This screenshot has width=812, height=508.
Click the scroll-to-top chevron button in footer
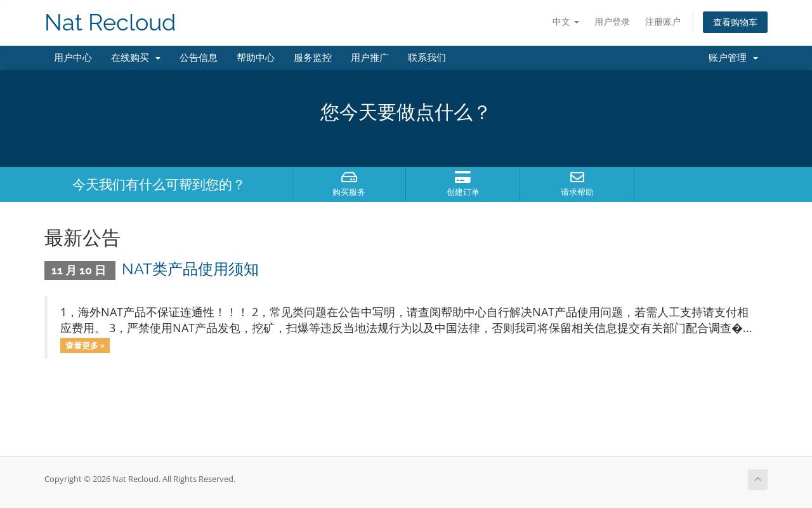coord(757,479)
